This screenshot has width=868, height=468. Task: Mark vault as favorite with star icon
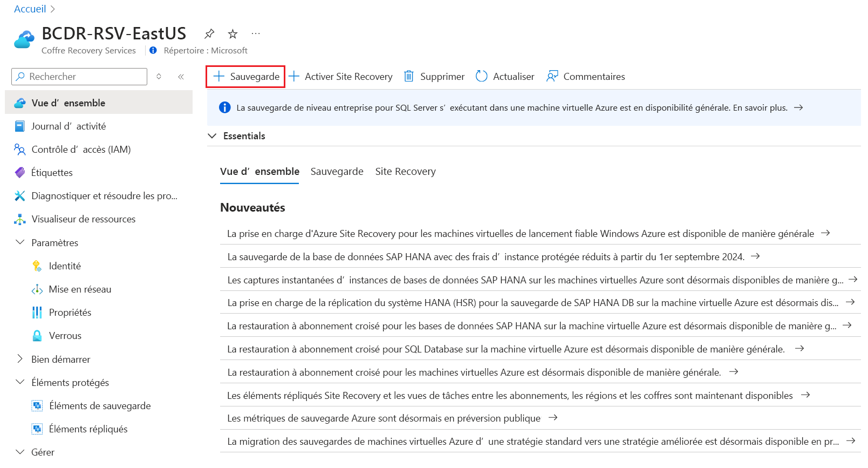click(x=233, y=34)
